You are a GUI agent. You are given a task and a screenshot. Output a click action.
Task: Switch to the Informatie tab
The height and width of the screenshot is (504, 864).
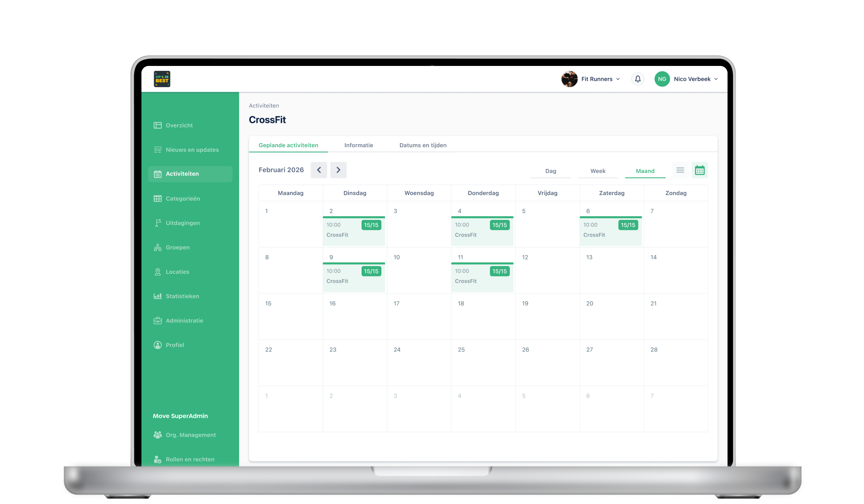[x=358, y=145]
